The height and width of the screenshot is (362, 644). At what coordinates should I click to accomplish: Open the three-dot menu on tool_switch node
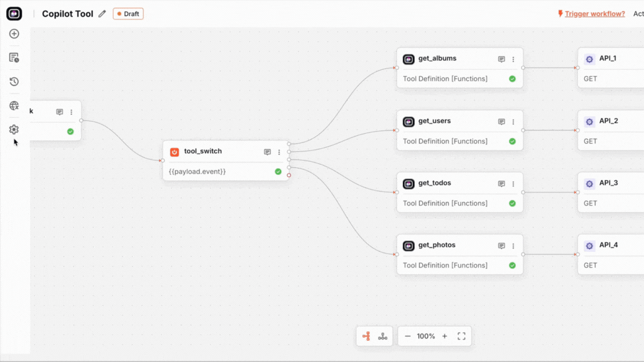(x=279, y=151)
